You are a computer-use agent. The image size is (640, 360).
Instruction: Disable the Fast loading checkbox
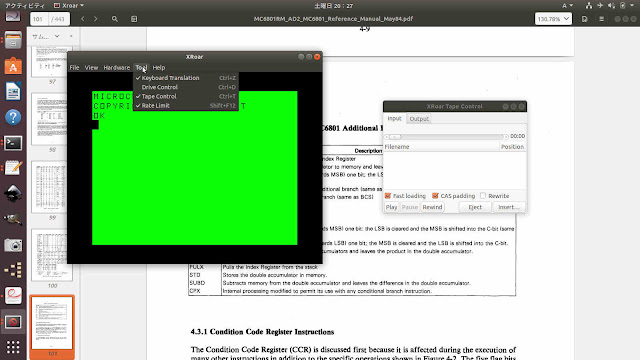point(388,196)
